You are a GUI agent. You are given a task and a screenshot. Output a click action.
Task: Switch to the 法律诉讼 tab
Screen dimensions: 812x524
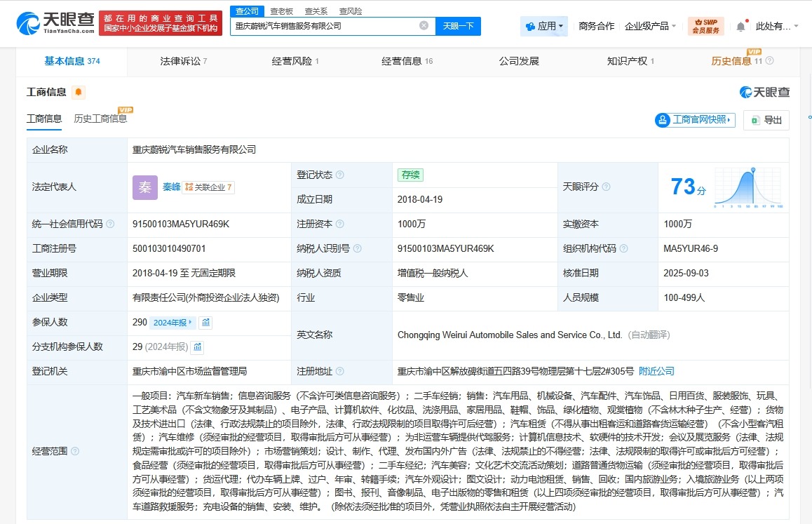coord(180,61)
